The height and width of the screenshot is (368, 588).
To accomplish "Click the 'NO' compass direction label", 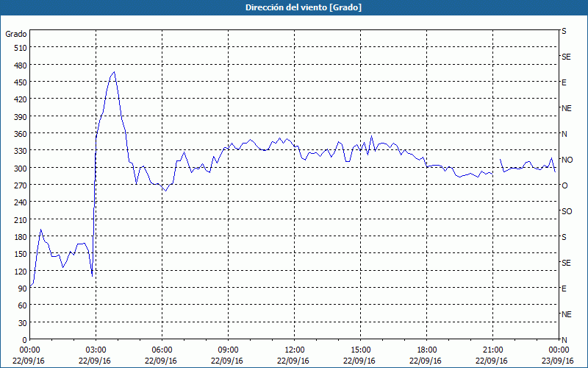I will point(567,160).
